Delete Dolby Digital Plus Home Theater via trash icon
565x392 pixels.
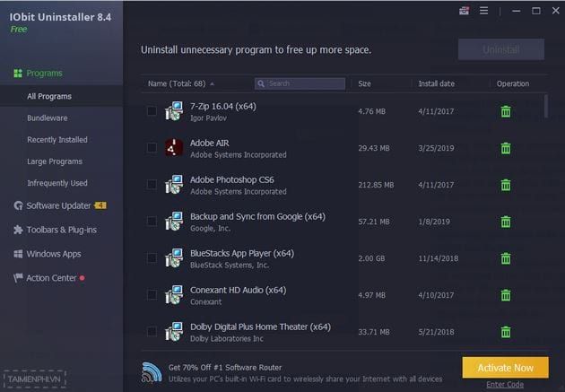[x=506, y=332]
